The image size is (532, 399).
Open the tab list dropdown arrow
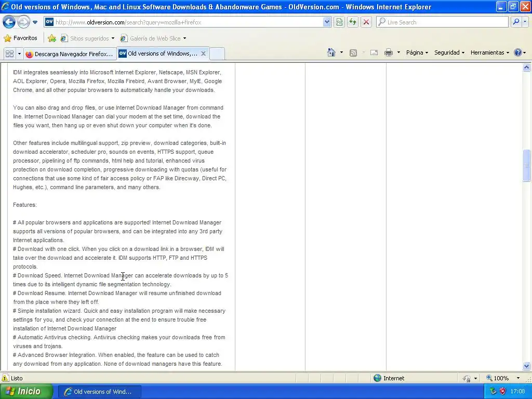[x=19, y=54]
